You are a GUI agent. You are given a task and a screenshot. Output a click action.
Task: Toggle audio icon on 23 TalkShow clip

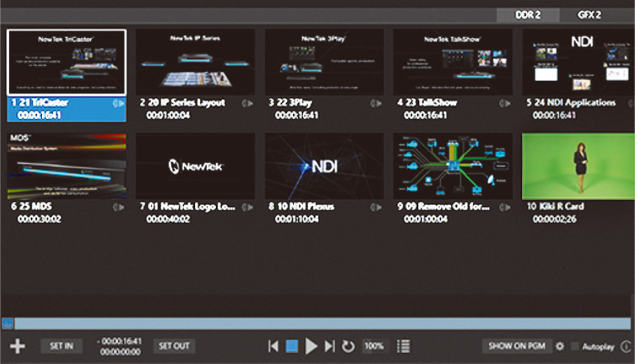[505, 103]
